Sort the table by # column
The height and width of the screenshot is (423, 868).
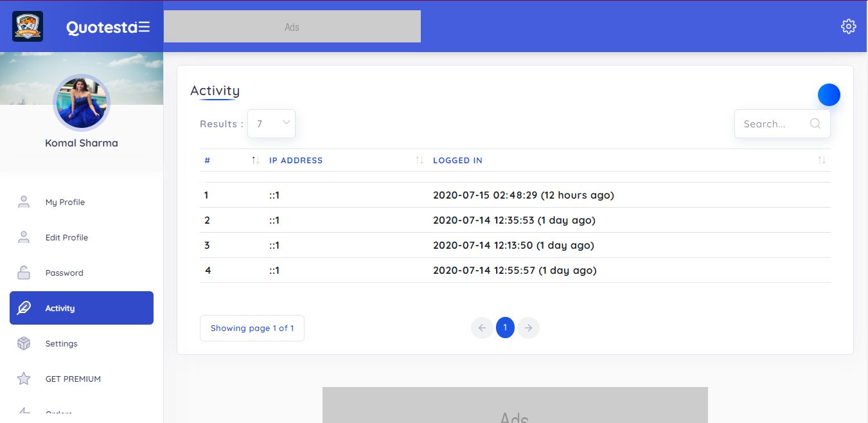pyautogui.click(x=255, y=160)
